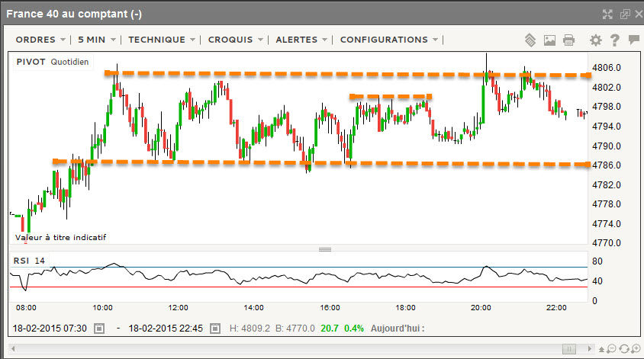The image size is (644, 359).
Task: Click 'Aujourd'hui :' label
Action: coord(398,329)
